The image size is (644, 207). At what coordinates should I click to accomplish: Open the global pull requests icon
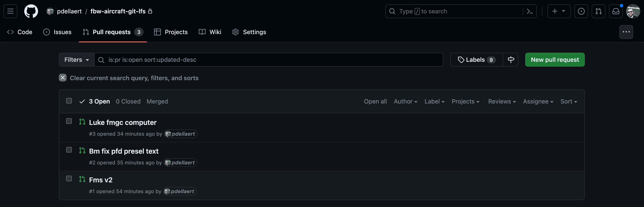(x=598, y=11)
